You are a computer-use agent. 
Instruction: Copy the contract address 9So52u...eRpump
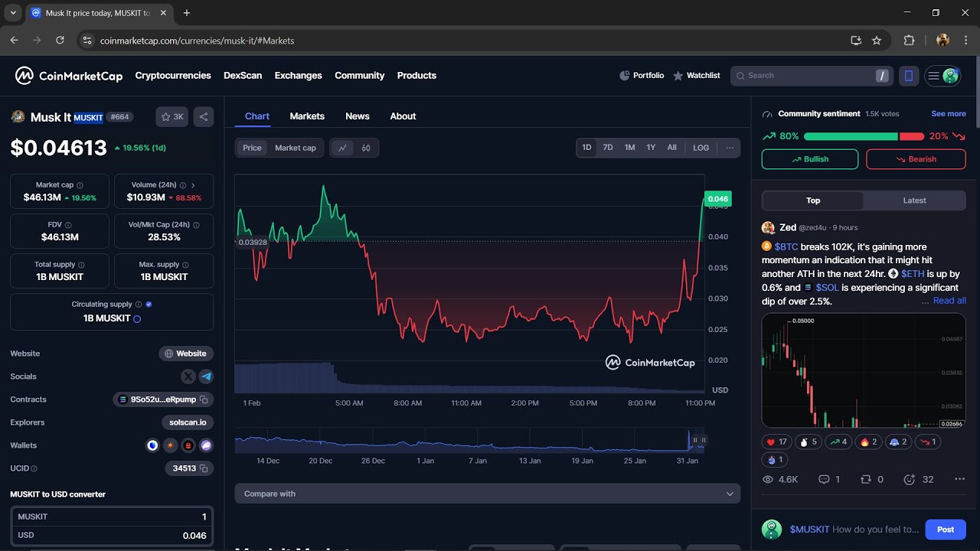(x=204, y=399)
